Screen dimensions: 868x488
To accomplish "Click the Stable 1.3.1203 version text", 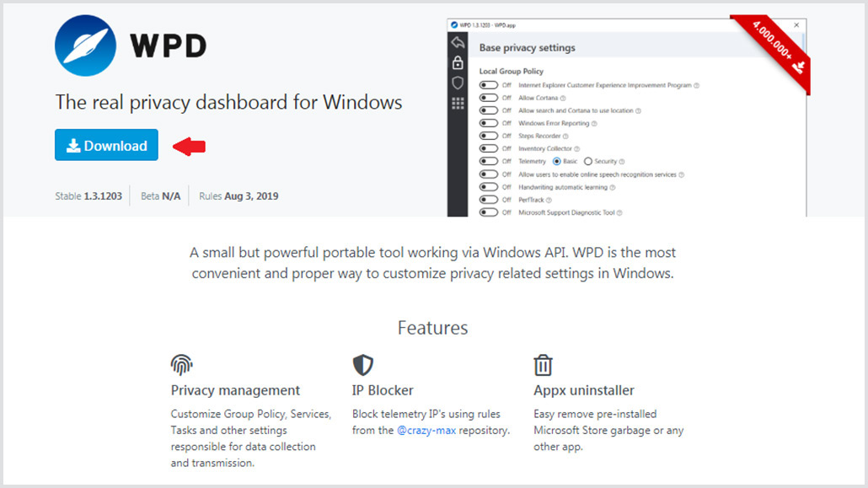I will tap(88, 196).
